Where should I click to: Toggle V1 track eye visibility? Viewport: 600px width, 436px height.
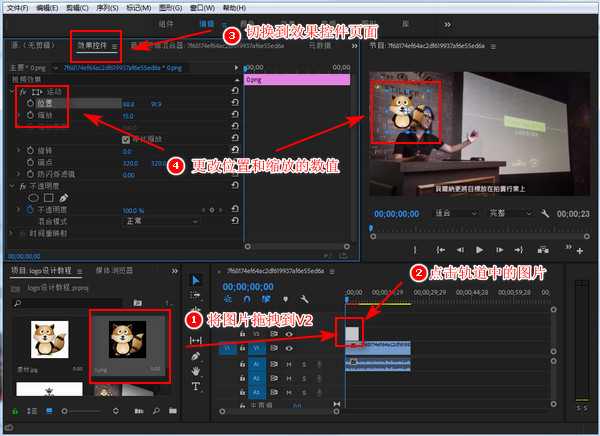coord(289,348)
